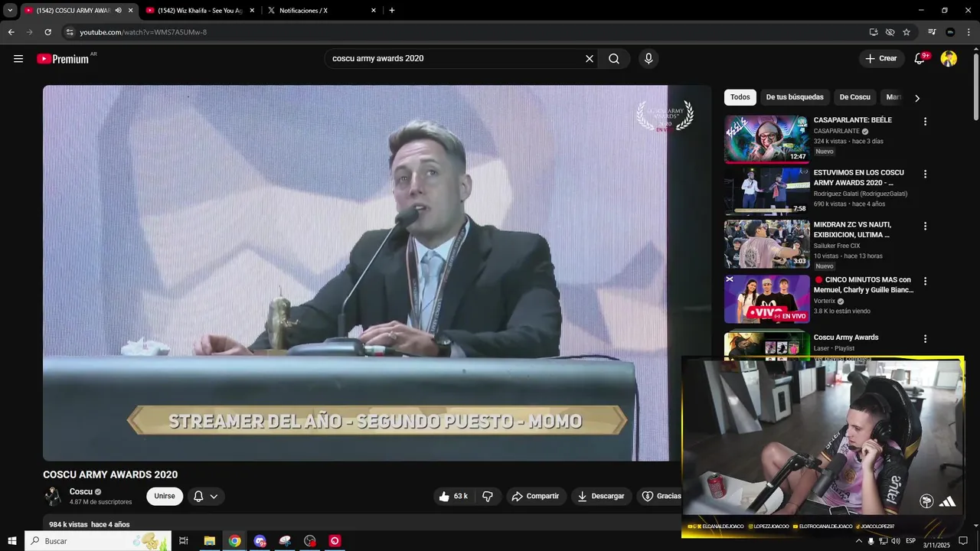
Task: Show more filter chips with right arrow
Action: (x=917, y=98)
